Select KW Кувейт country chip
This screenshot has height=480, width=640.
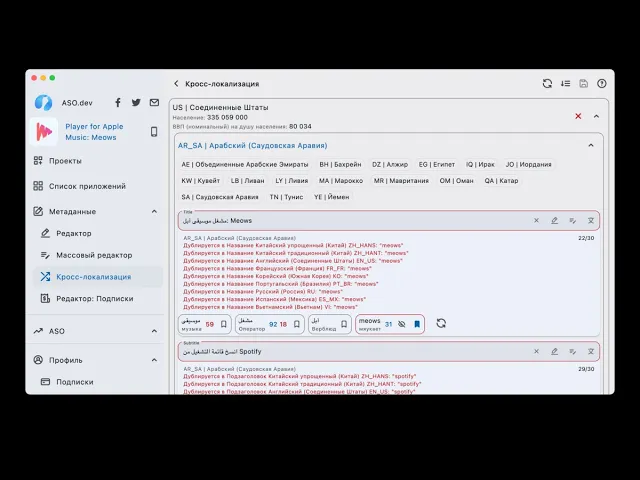200,180
